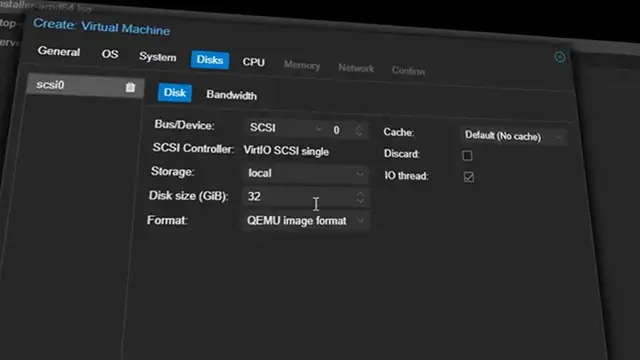Open the Bandwidth sub-tab
The image size is (640, 360).
pos(231,96)
